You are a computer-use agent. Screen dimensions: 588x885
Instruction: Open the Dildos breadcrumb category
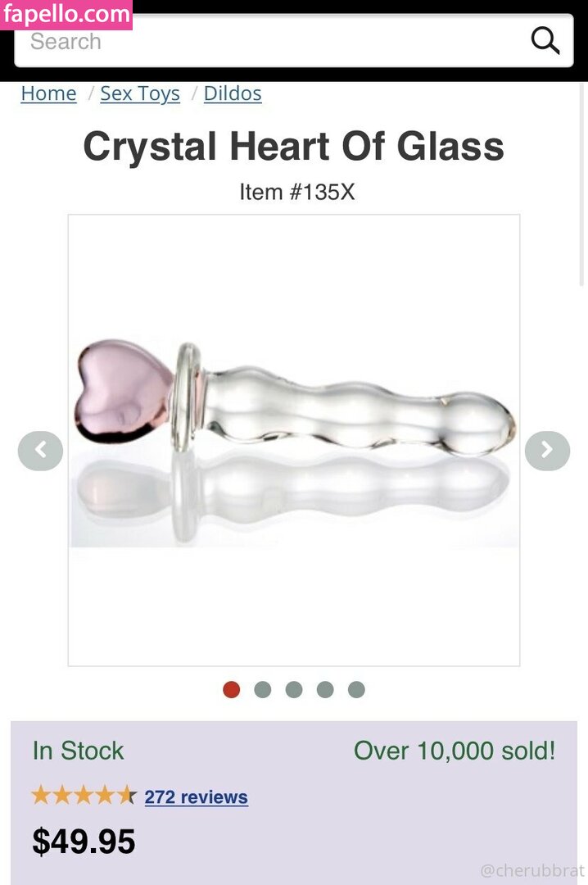point(233,93)
